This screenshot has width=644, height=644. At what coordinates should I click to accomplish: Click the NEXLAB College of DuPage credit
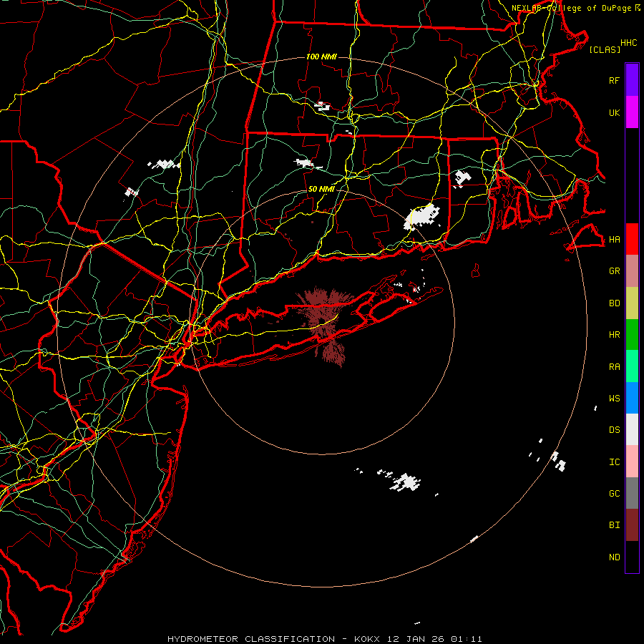click(576, 8)
